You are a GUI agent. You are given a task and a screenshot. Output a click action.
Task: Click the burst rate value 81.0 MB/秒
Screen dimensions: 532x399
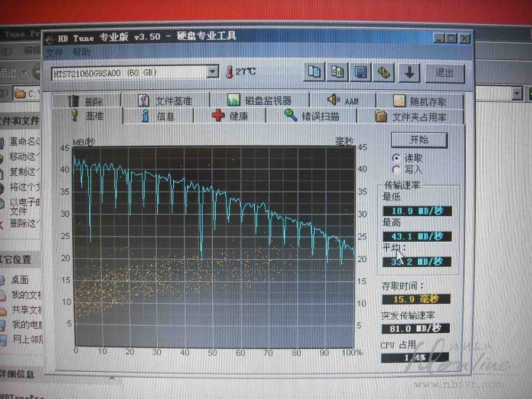click(416, 329)
